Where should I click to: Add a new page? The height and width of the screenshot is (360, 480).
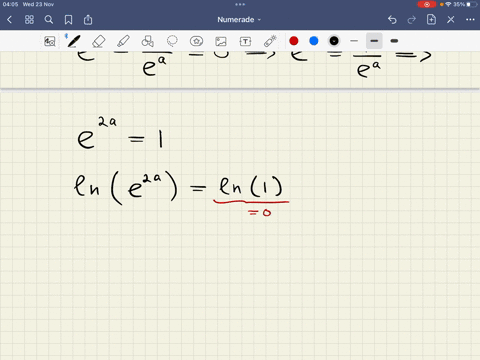tap(431, 20)
